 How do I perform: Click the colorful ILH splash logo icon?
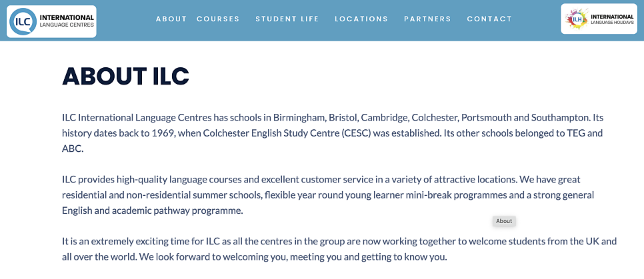pyautogui.click(x=576, y=19)
